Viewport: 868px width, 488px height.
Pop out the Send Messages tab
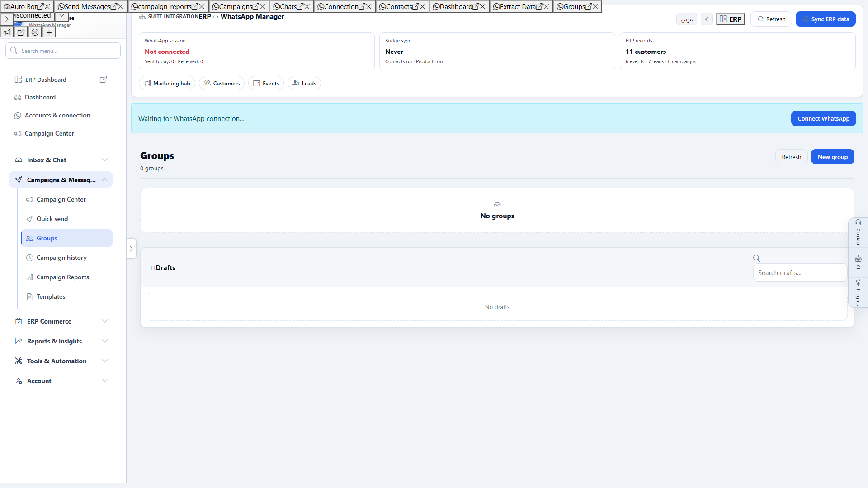tap(114, 7)
